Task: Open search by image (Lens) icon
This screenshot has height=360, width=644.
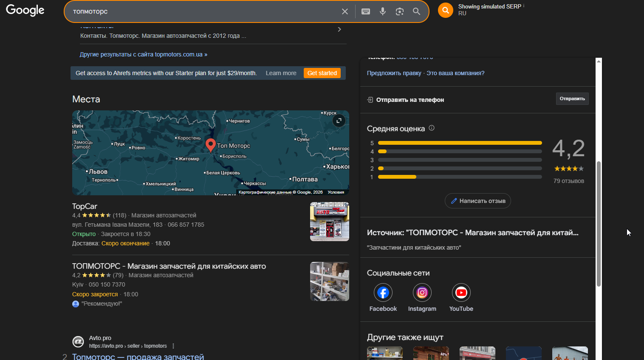Action: (399, 11)
